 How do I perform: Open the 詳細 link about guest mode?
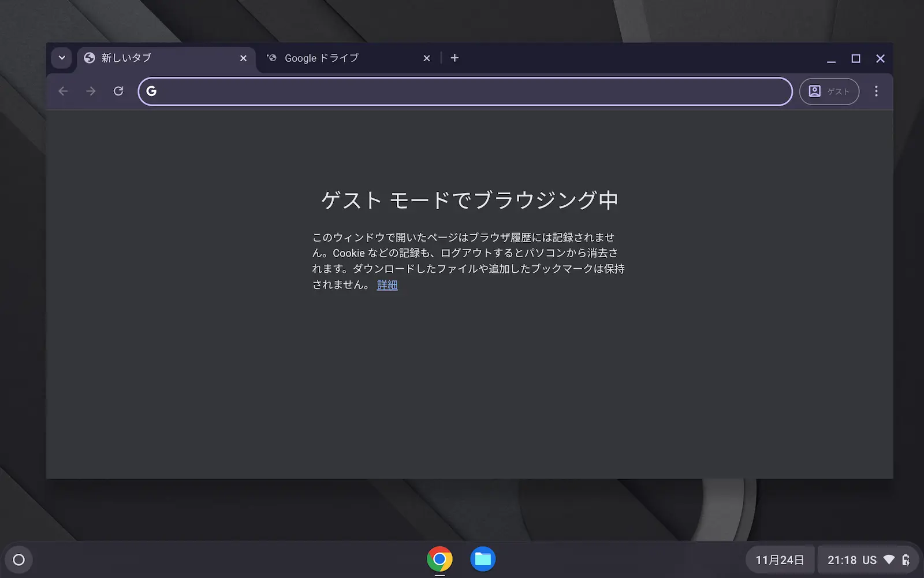pos(387,284)
